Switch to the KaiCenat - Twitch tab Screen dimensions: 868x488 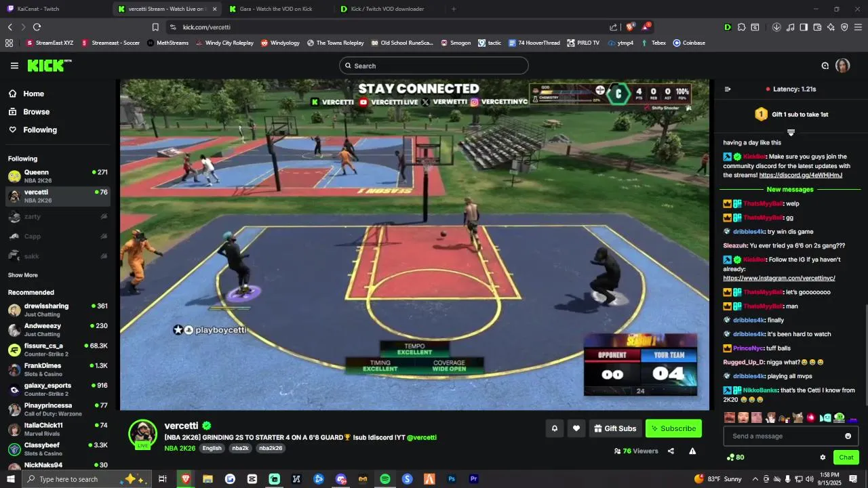[54, 9]
